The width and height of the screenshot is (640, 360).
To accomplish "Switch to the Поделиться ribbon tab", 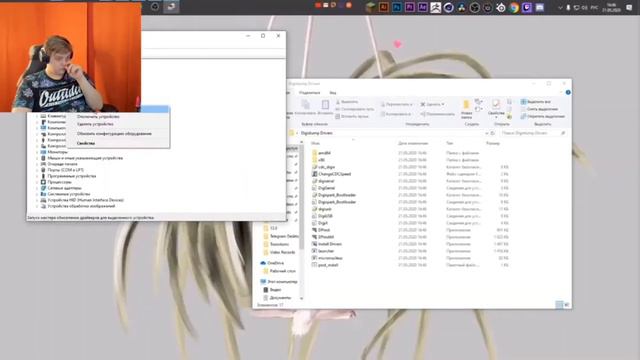I will click(x=309, y=93).
